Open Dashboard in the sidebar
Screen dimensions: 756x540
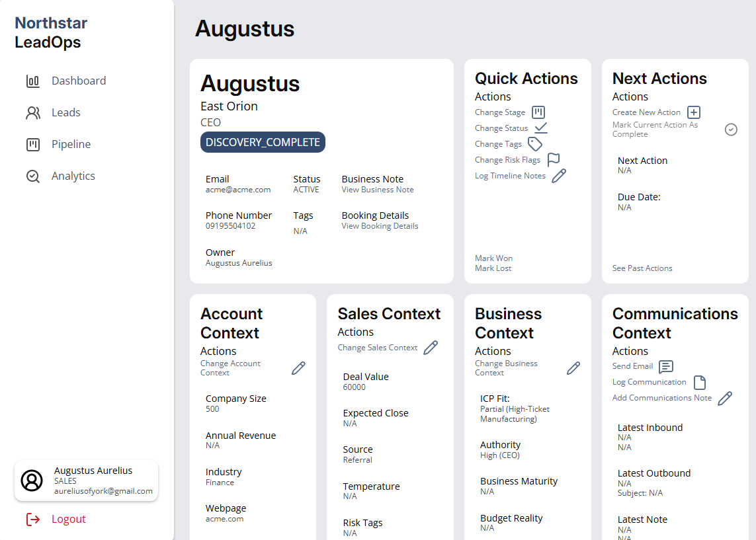coord(78,81)
